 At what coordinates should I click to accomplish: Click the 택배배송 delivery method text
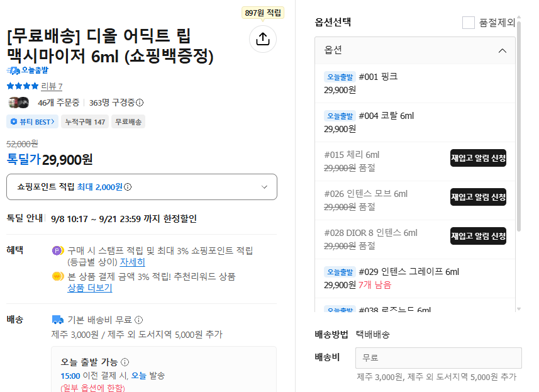click(372, 334)
